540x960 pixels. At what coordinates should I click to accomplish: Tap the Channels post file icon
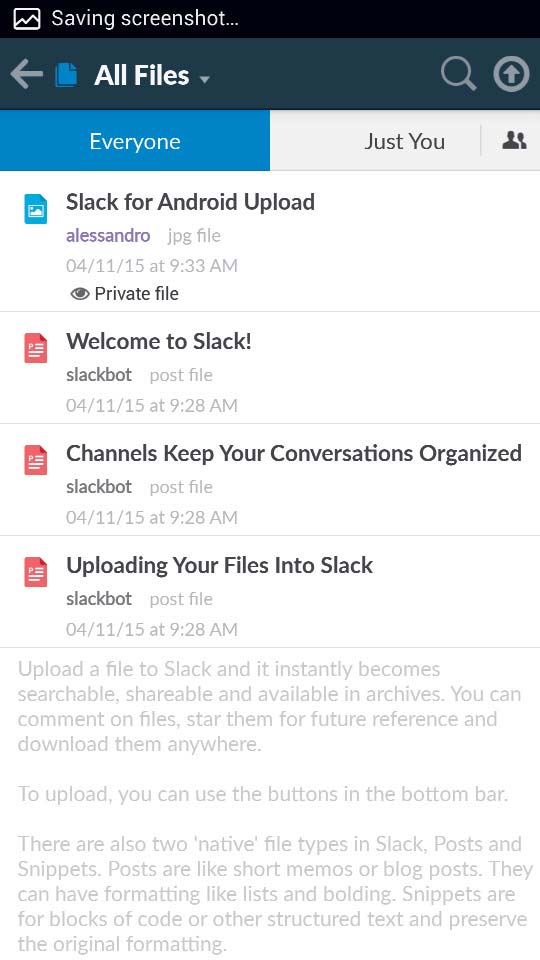[36, 460]
